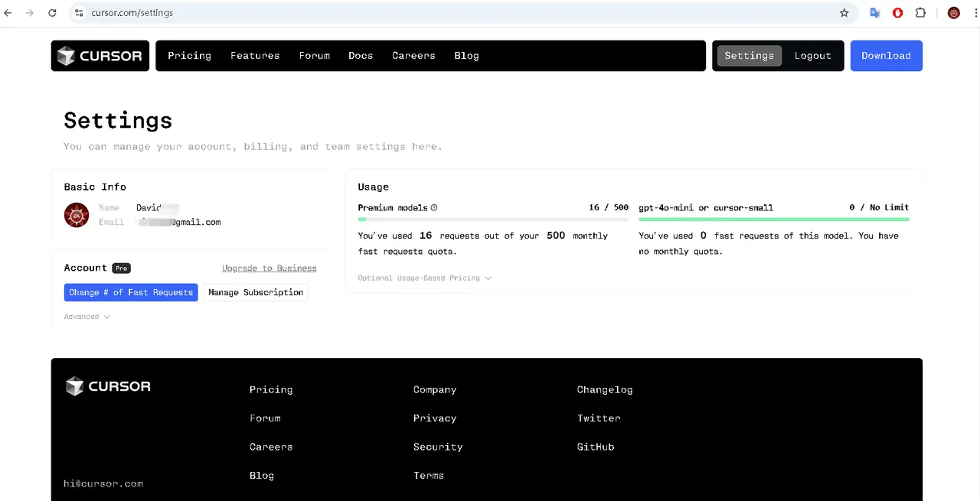Viewport: 980px width, 501px height.
Task: Open Careers in top navigation
Action: [413, 56]
